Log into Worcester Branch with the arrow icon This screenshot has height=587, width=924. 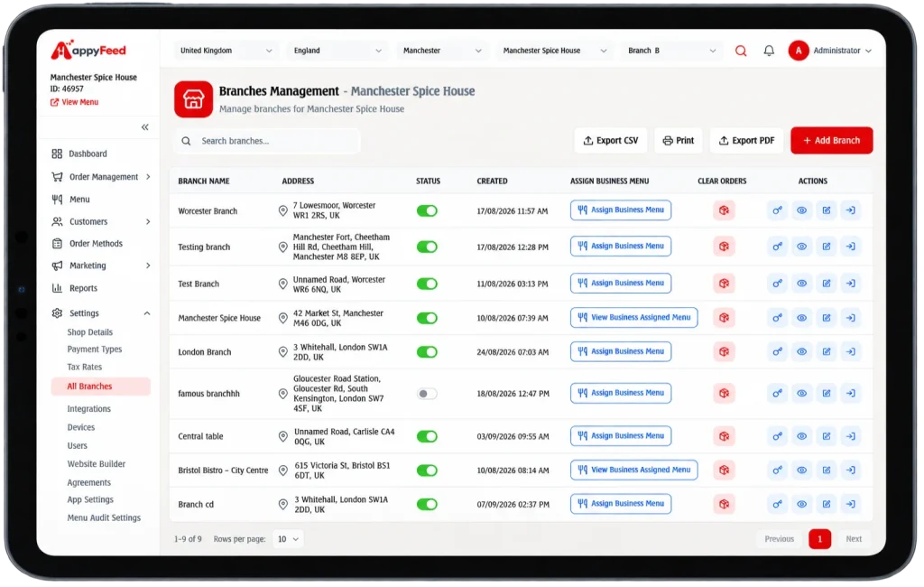(851, 210)
